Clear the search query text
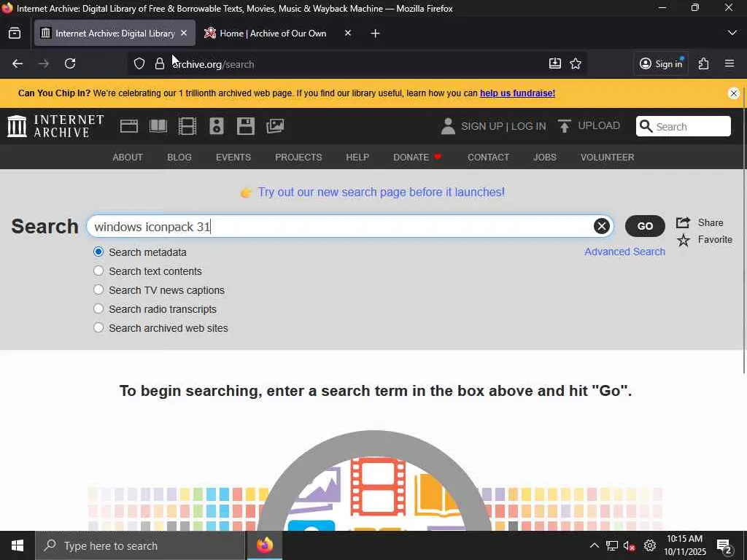 pos(602,226)
